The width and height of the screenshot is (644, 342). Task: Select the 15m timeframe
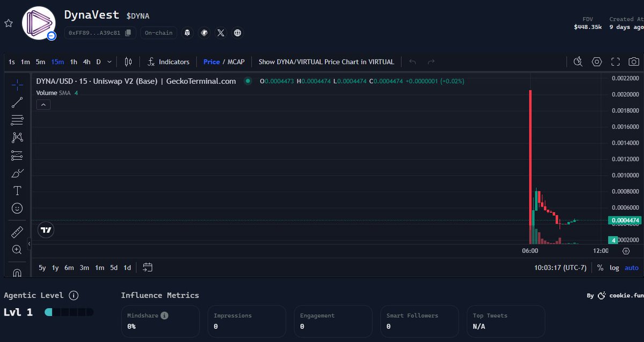pyautogui.click(x=57, y=62)
